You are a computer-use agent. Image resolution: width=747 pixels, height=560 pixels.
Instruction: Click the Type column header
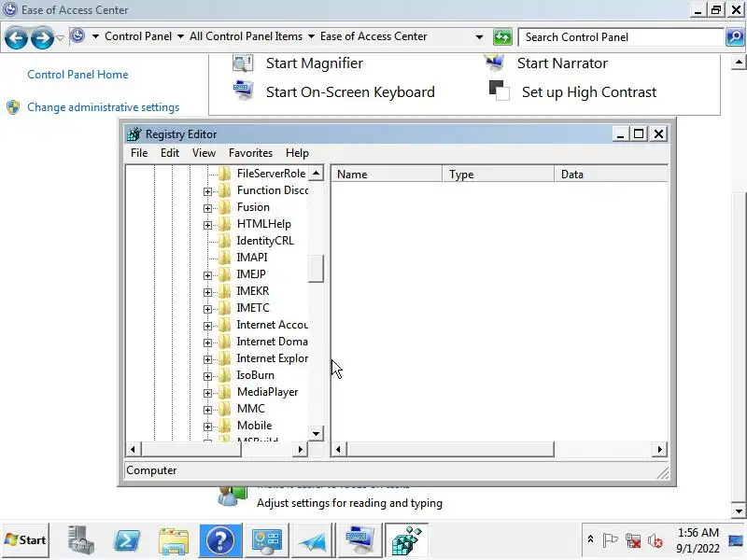(499, 175)
